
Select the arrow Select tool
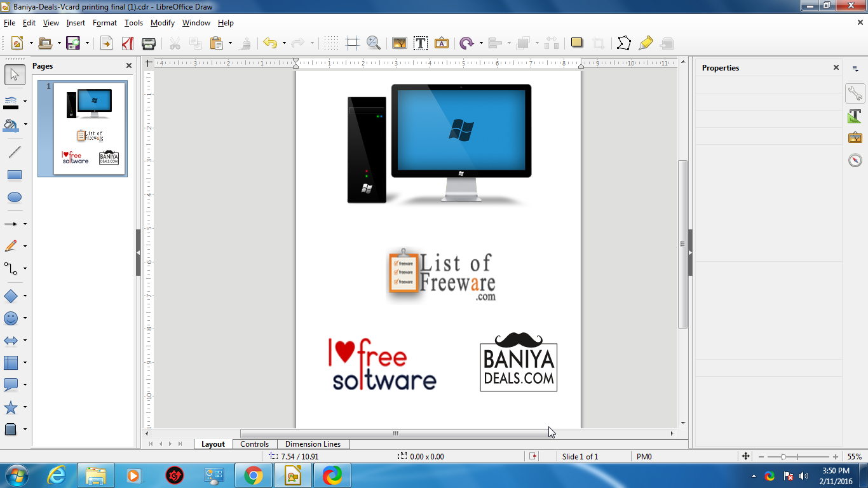(x=15, y=75)
